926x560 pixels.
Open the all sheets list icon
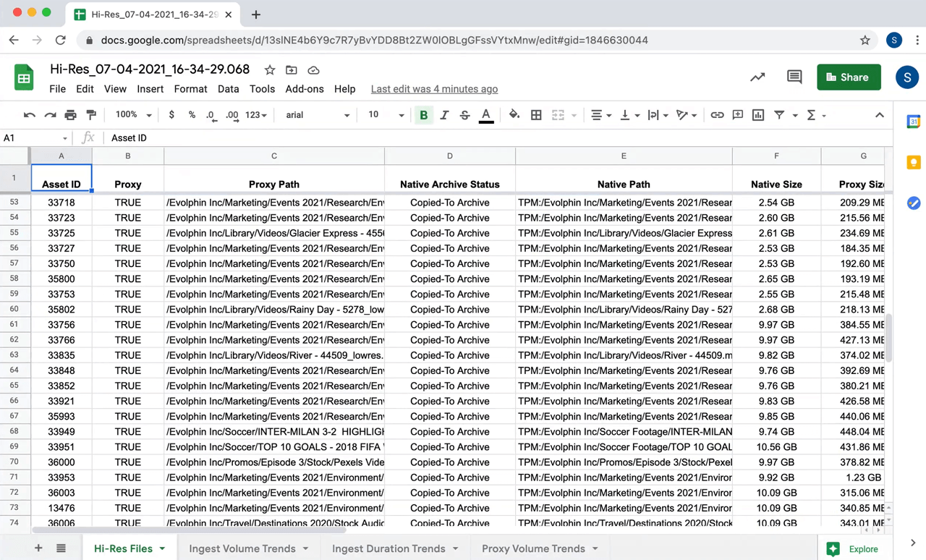coord(61,548)
